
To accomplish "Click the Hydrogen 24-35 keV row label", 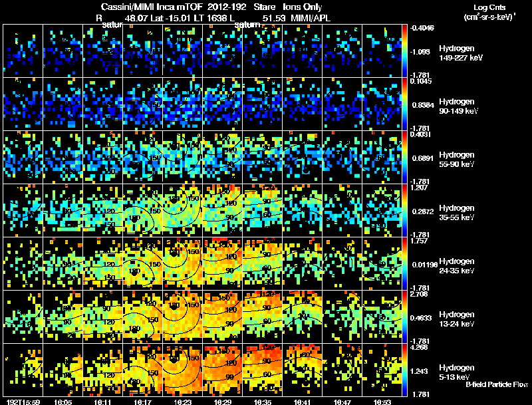I will [x=457, y=266].
